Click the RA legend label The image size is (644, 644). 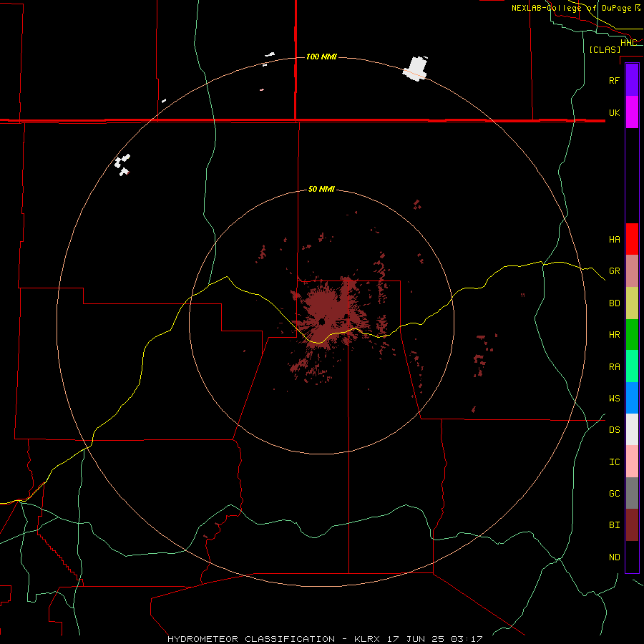(614, 367)
